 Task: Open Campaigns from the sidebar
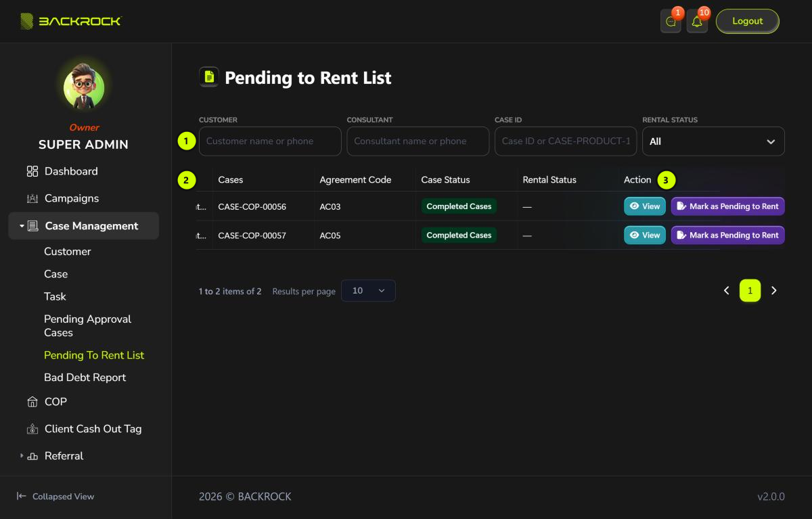[72, 198]
